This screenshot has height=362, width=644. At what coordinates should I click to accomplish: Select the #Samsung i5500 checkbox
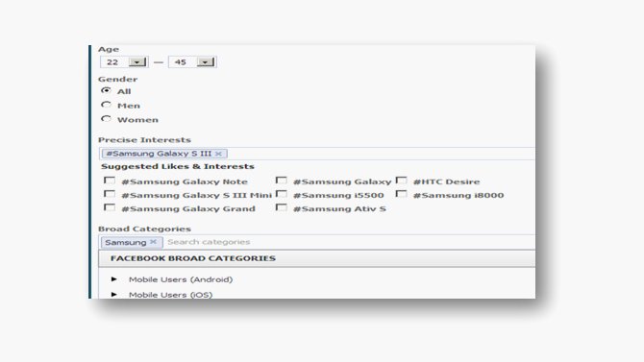(282, 194)
